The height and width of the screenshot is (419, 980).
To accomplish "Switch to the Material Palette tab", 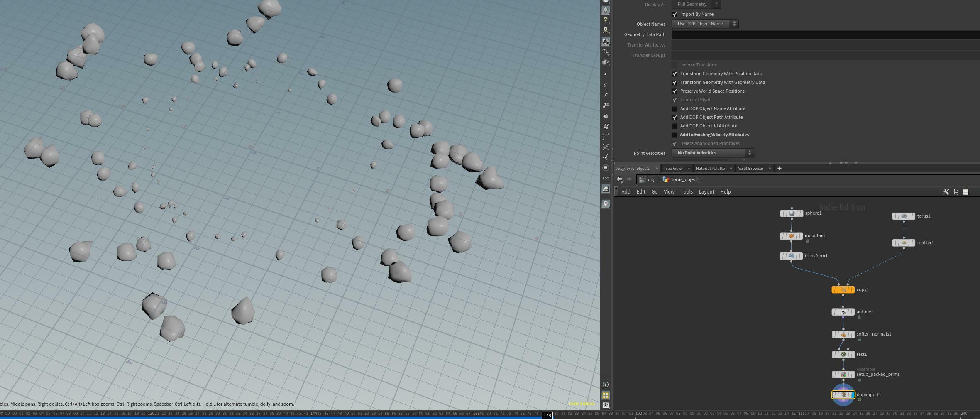I will point(710,169).
